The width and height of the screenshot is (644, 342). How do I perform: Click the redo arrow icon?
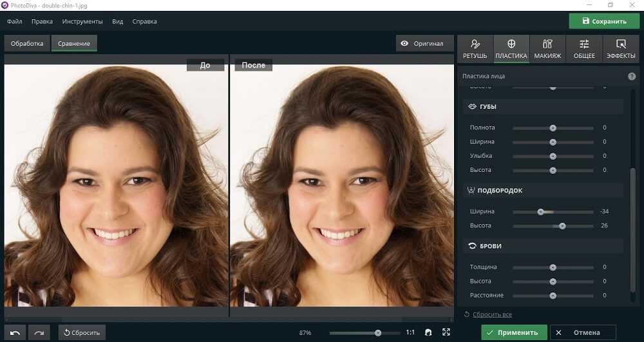[39, 332]
